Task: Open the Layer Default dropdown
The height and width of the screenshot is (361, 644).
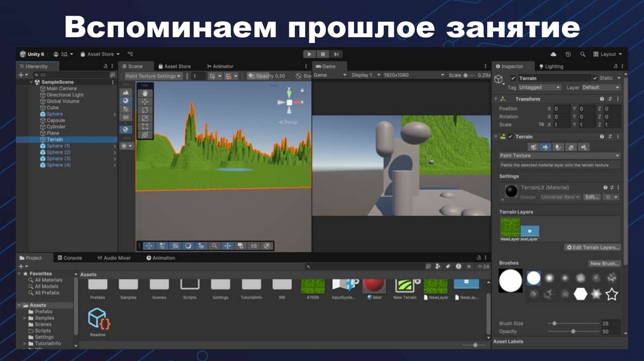Action: tap(601, 87)
